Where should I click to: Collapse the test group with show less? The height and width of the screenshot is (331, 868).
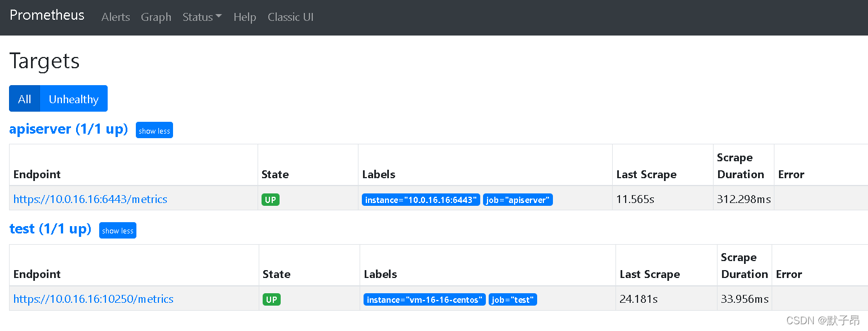pos(117,230)
